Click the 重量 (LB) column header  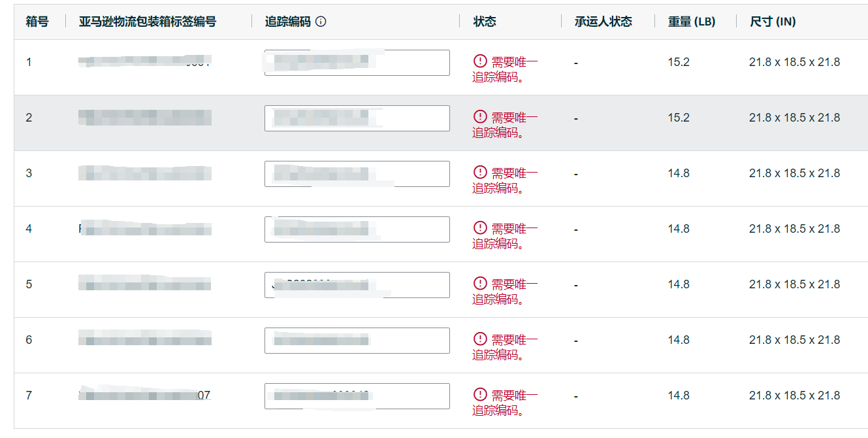[x=692, y=22]
